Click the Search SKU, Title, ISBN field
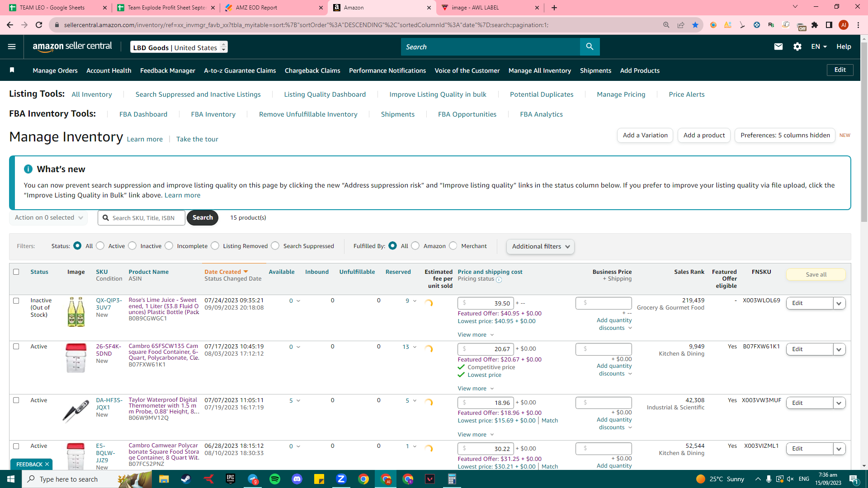The image size is (868, 488). click(x=142, y=218)
